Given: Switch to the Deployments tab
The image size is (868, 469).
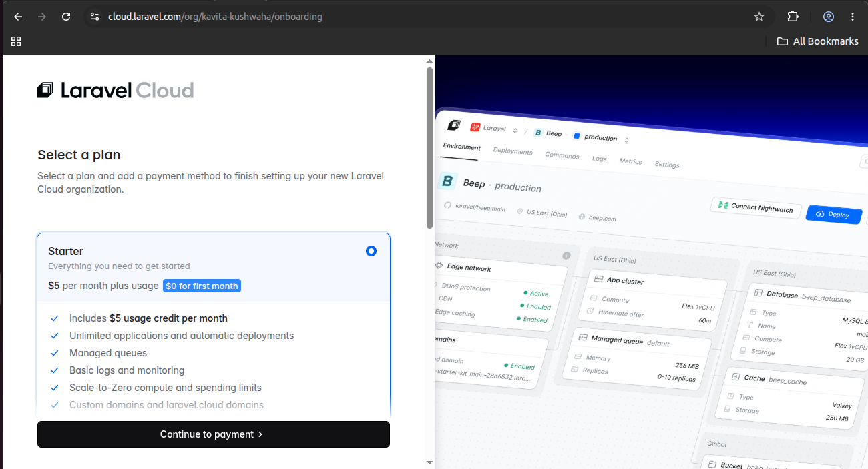Looking at the screenshot, I should tap(513, 151).
